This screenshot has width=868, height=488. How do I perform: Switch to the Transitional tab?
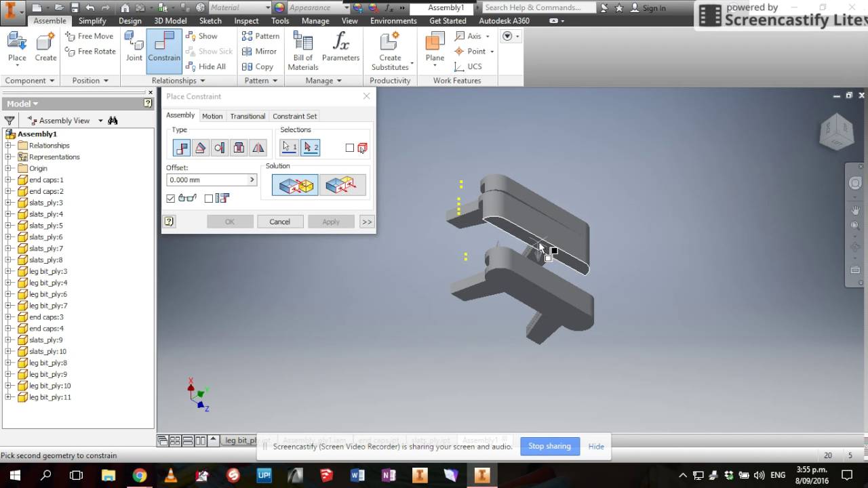pyautogui.click(x=248, y=116)
